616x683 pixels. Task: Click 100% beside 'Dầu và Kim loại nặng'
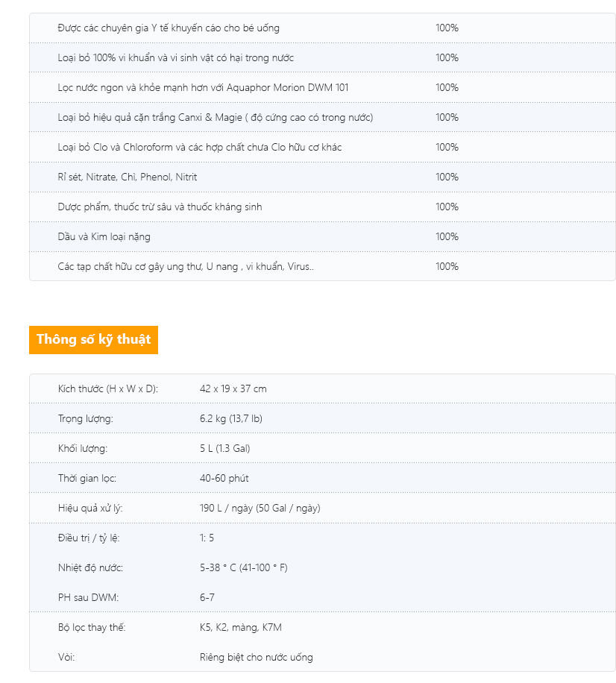click(x=447, y=236)
